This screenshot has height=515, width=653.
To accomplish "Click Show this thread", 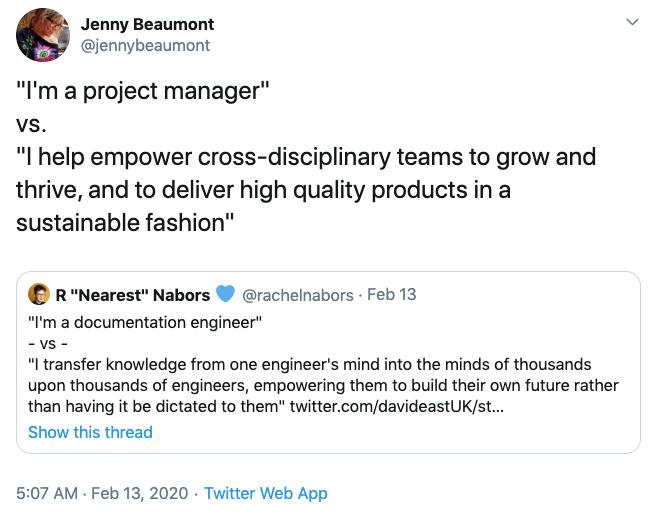I will 90,432.
